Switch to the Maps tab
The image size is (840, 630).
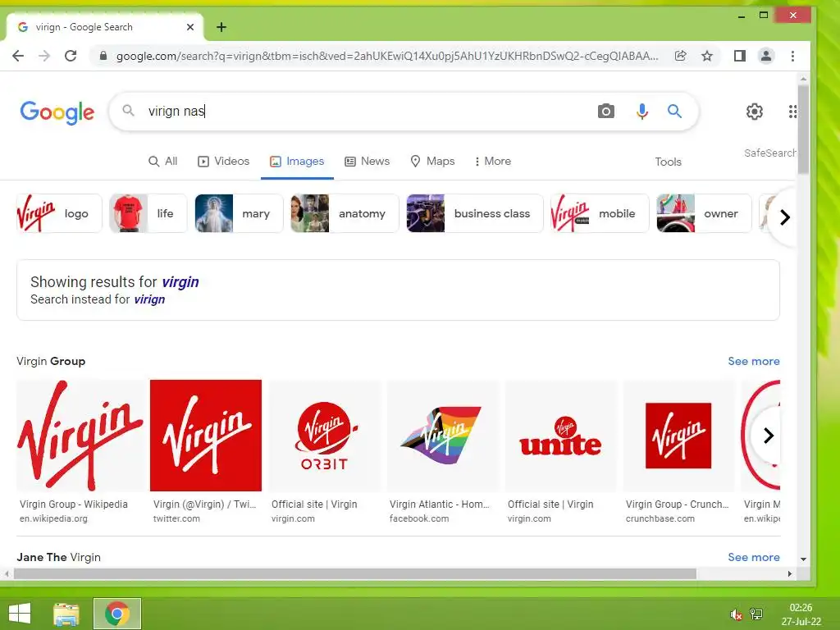click(432, 162)
